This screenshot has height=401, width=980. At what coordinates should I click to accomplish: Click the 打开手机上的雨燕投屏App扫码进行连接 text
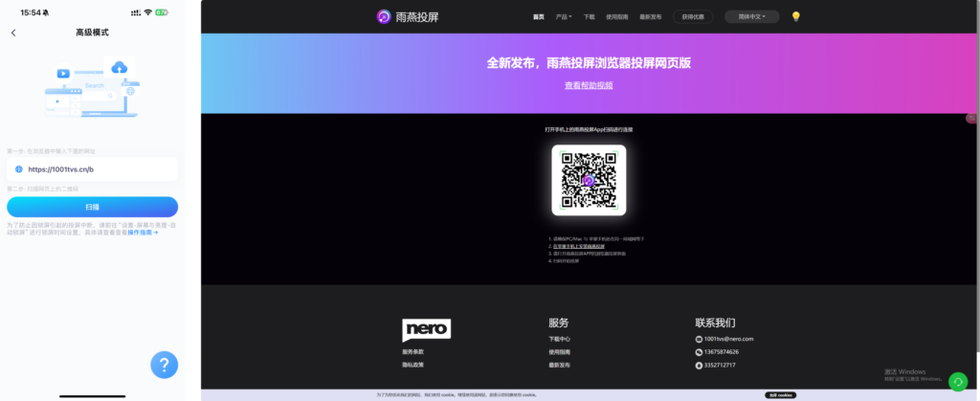click(x=589, y=130)
